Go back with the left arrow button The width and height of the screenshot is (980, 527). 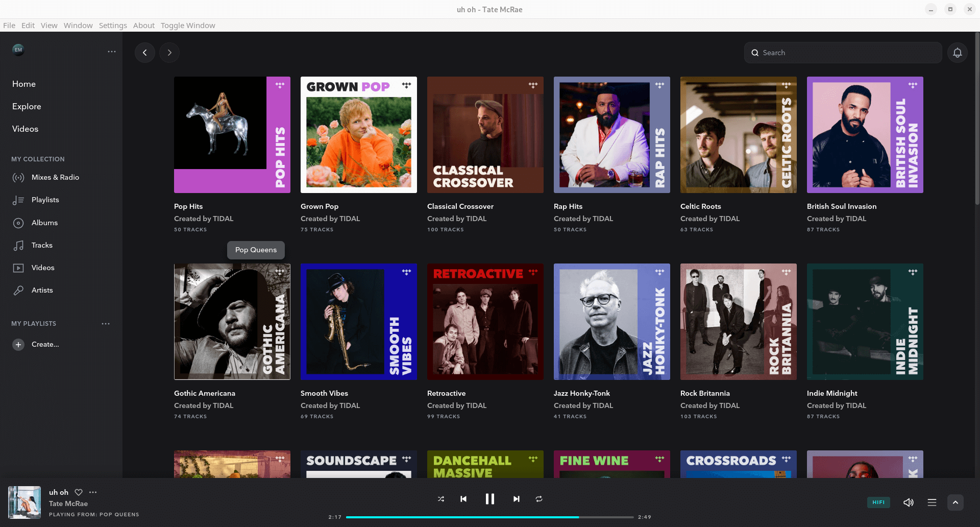pyautogui.click(x=145, y=53)
